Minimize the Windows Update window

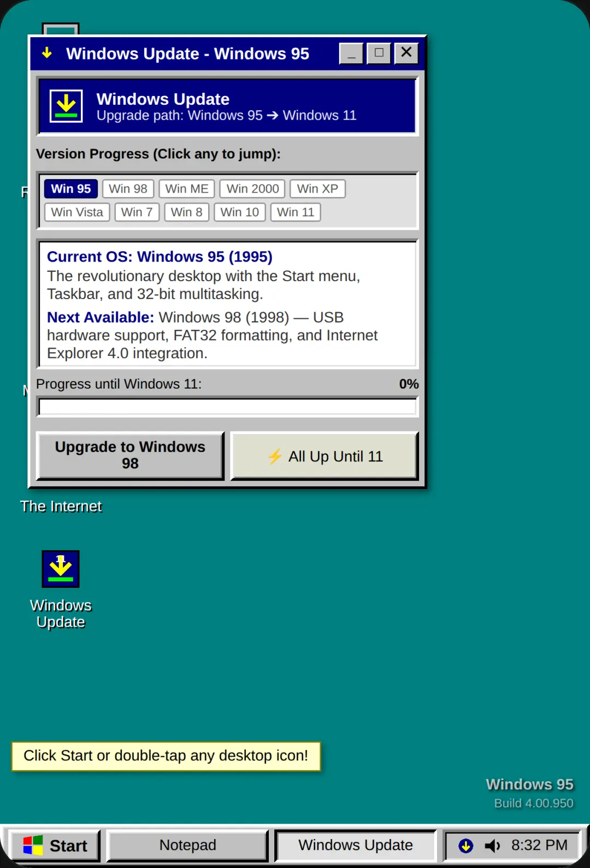(x=351, y=53)
